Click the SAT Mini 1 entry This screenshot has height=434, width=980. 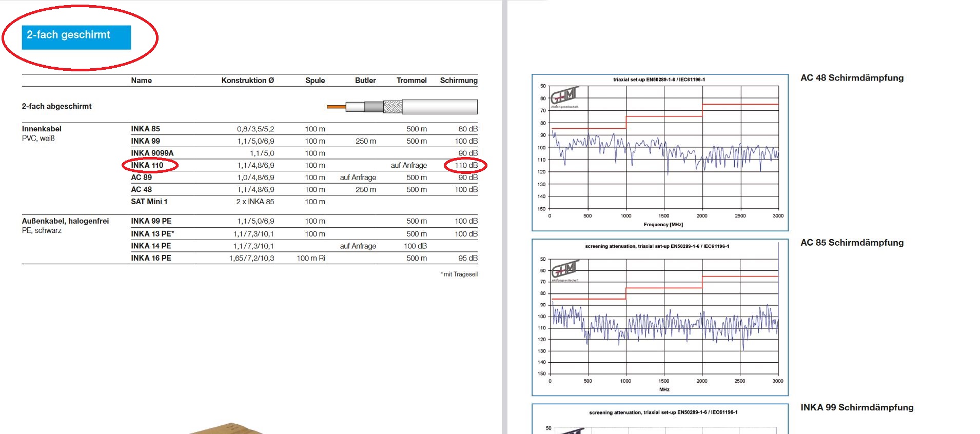[x=149, y=202]
